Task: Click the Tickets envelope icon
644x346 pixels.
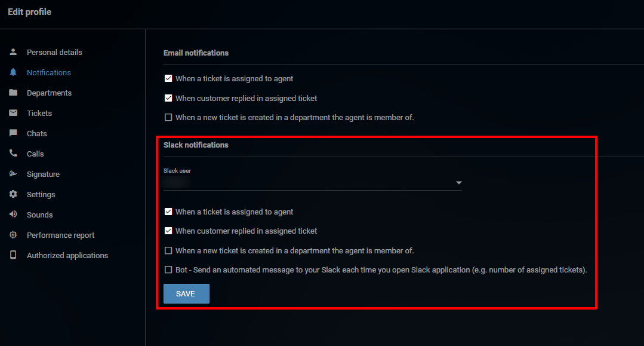Action: (x=13, y=113)
